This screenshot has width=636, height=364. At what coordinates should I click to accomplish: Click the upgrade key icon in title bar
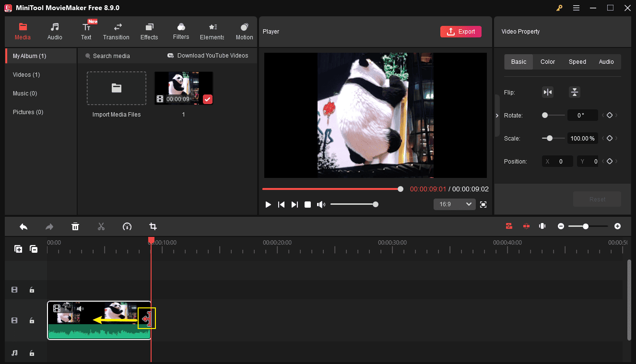tap(559, 8)
